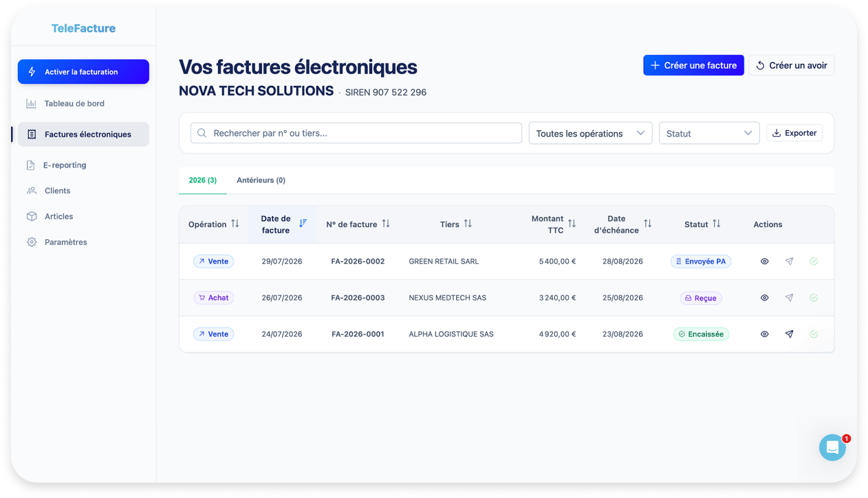Open the Toutes les opérations dropdown
Screen dimensions: 868x498
pyautogui.click(x=590, y=133)
